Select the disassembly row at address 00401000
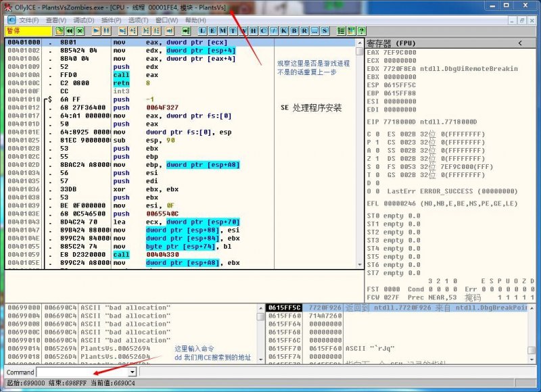The image size is (541, 392). 181,43
